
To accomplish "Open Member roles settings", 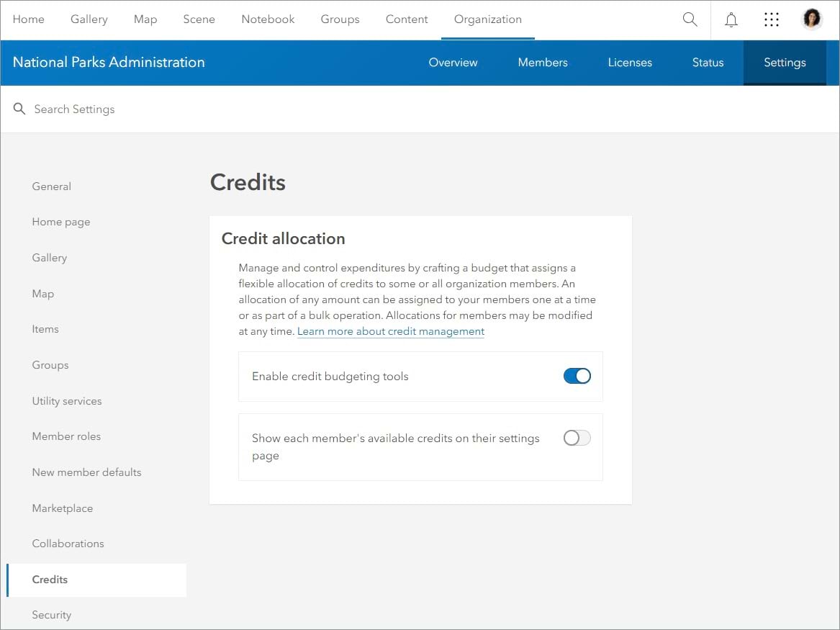I will 66,436.
